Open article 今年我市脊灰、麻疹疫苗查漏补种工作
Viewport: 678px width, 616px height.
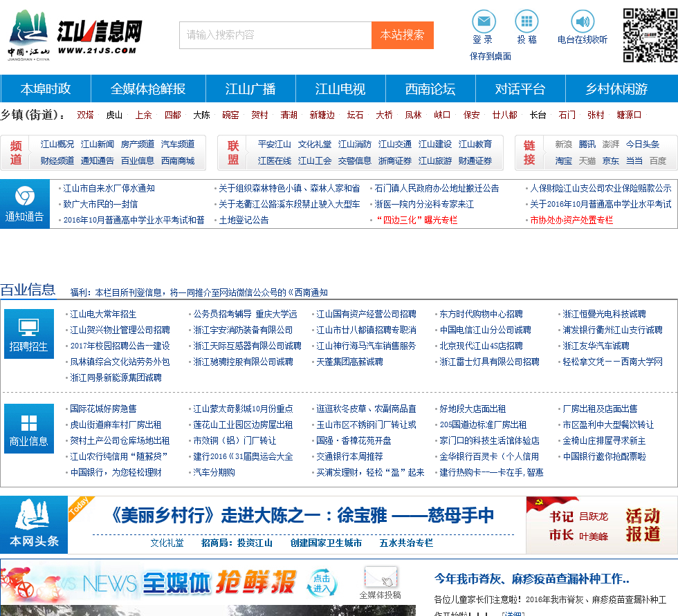tap(532, 579)
